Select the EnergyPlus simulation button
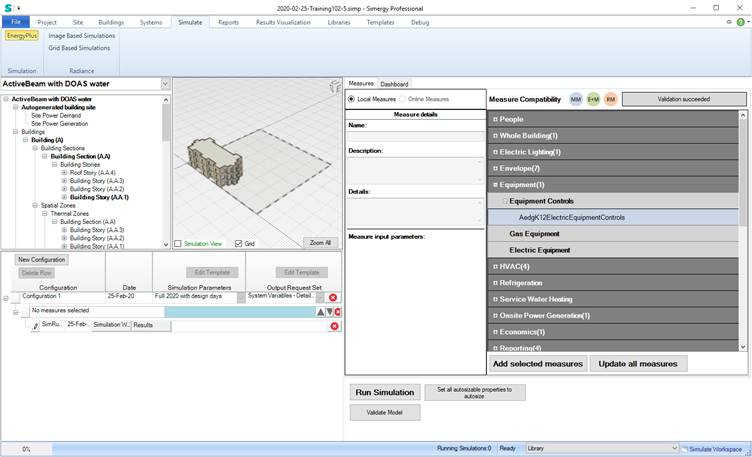The image size is (752, 457). [22, 35]
